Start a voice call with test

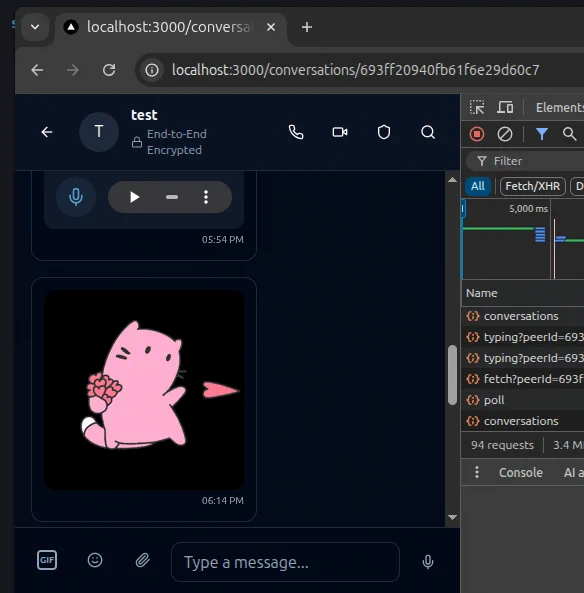(x=296, y=132)
